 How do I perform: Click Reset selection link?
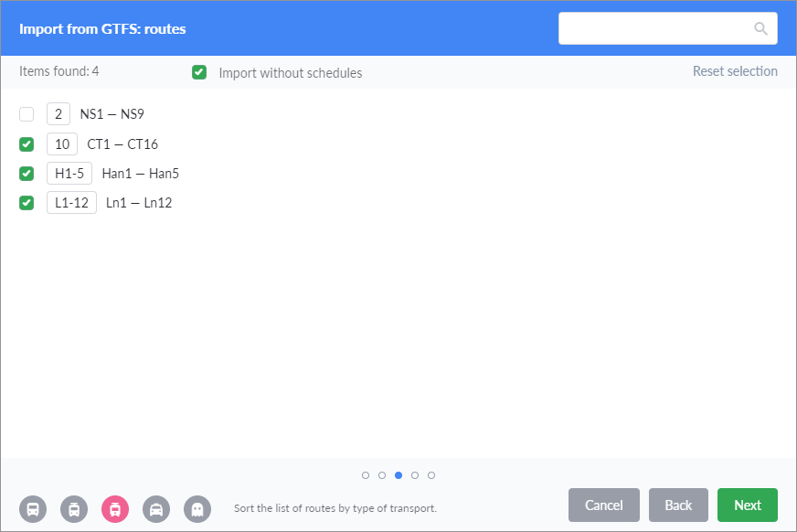pyautogui.click(x=735, y=71)
